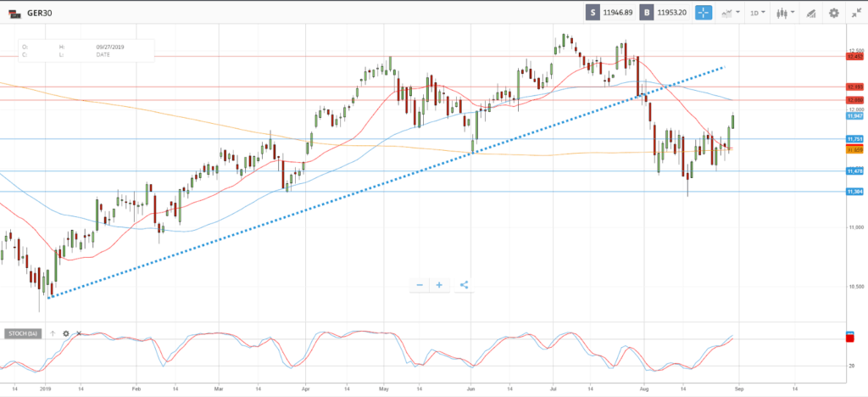Click the STOCH (14) indicator label
Screen dimensions: 868x397
pyautogui.click(x=23, y=333)
